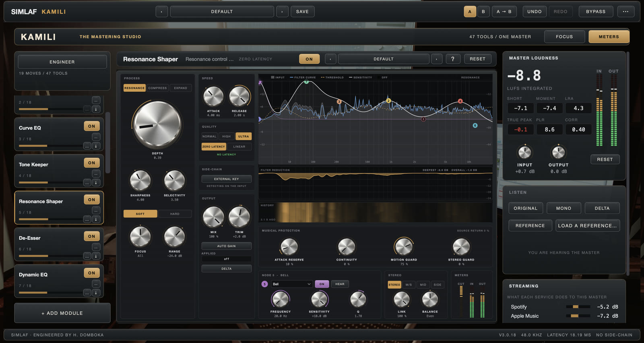Open the Resonance Shaper DEFAULT preset list
Viewport: 644px width, 343px height.
[384, 59]
